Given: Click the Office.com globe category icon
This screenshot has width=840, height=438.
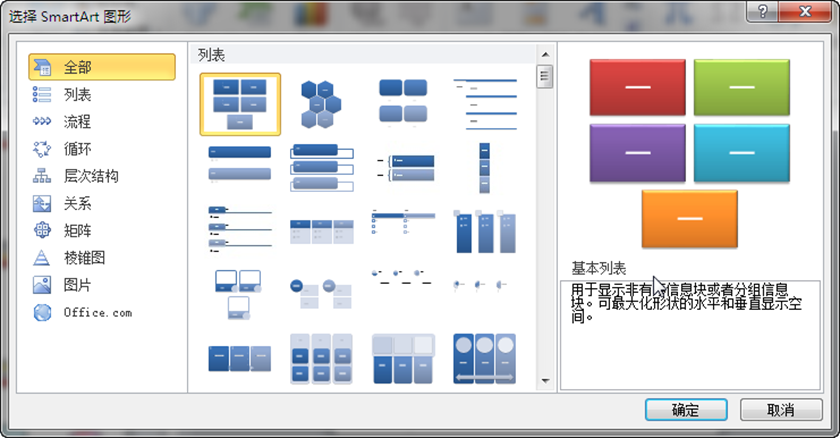Looking at the screenshot, I should 42,312.
